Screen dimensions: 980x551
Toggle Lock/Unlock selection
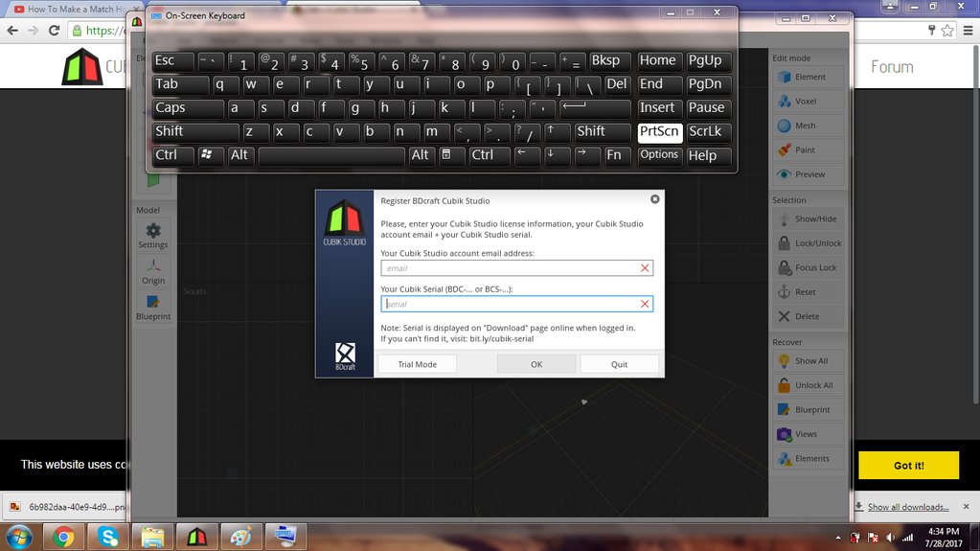tap(809, 242)
